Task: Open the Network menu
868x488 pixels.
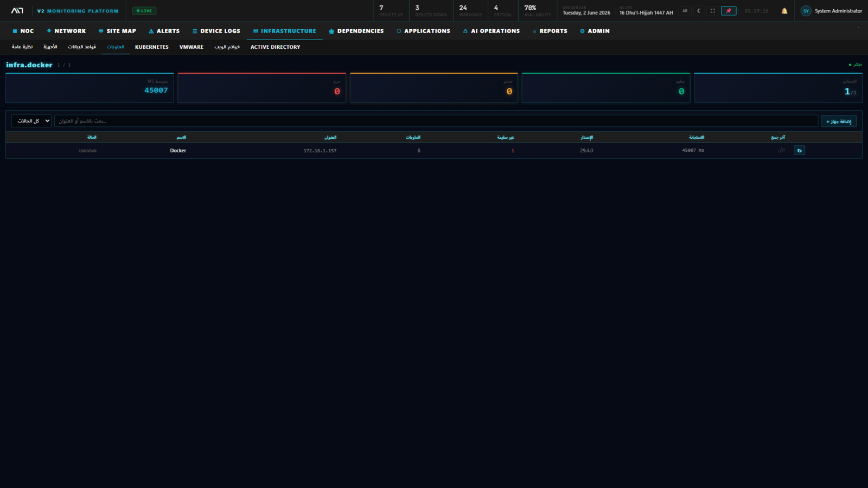Action: click(66, 31)
